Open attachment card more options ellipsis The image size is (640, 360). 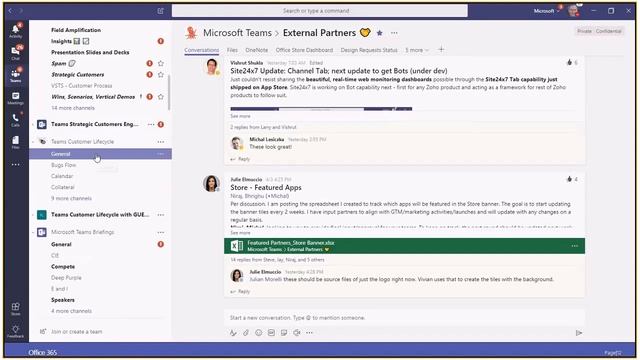[x=575, y=246]
